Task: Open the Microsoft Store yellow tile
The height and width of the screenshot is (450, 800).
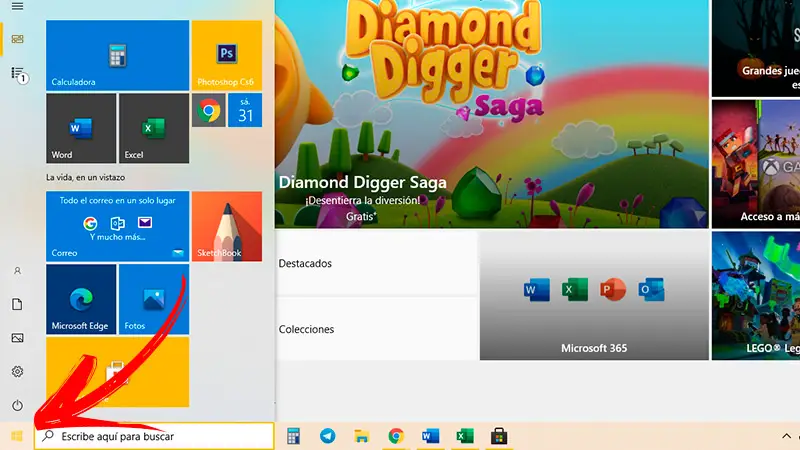Action: click(x=117, y=372)
